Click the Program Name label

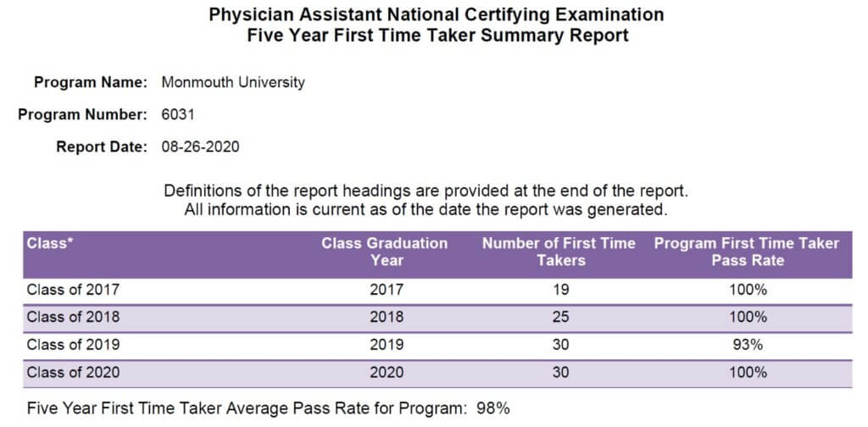pos(90,83)
